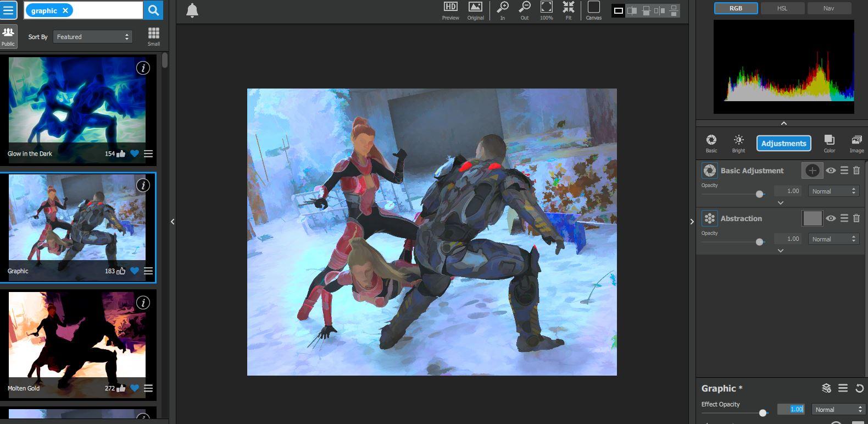Open the Color adjustments category
Screen dimensions: 868x424
(x=830, y=143)
